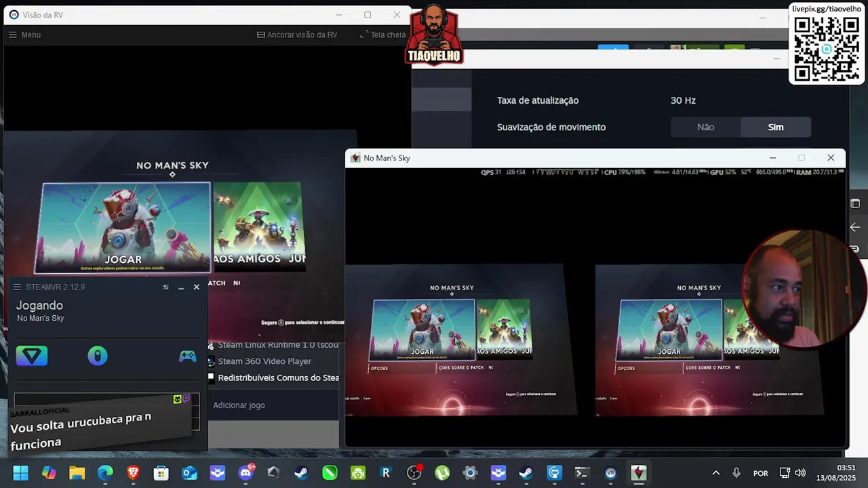The image size is (868, 488).
Task: Click the SteamVR controller status icon
Action: tap(98, 356)
